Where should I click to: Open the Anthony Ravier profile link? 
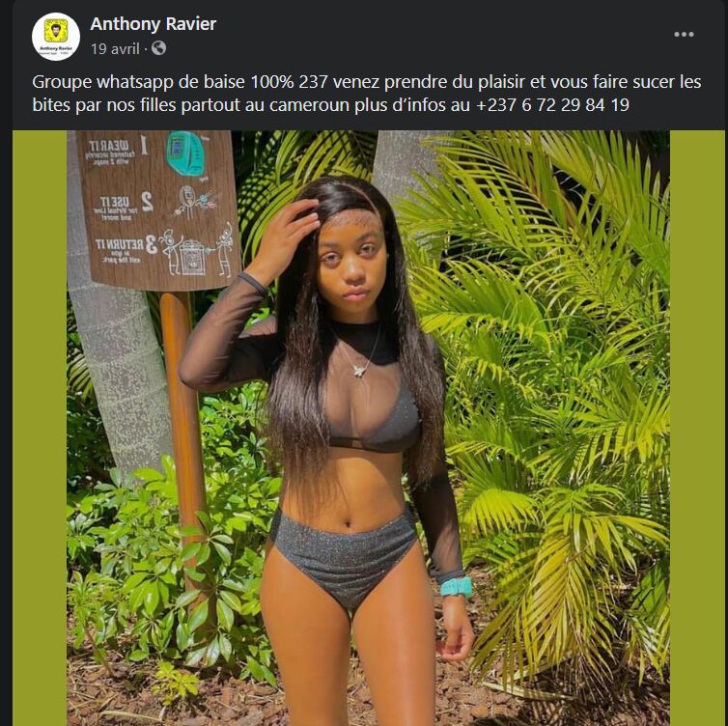click(x=154, y=24)
